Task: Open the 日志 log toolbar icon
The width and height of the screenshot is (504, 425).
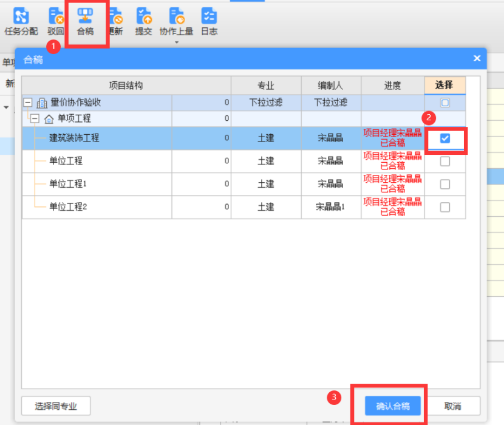Action: [209, 21]
